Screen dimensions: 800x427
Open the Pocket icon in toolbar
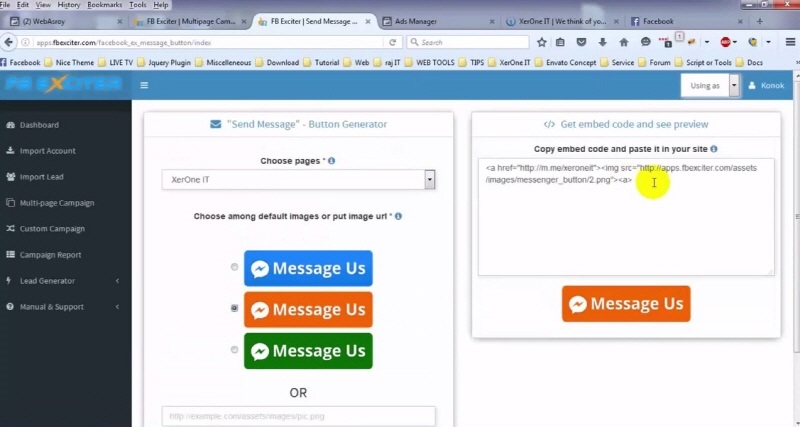581,42
